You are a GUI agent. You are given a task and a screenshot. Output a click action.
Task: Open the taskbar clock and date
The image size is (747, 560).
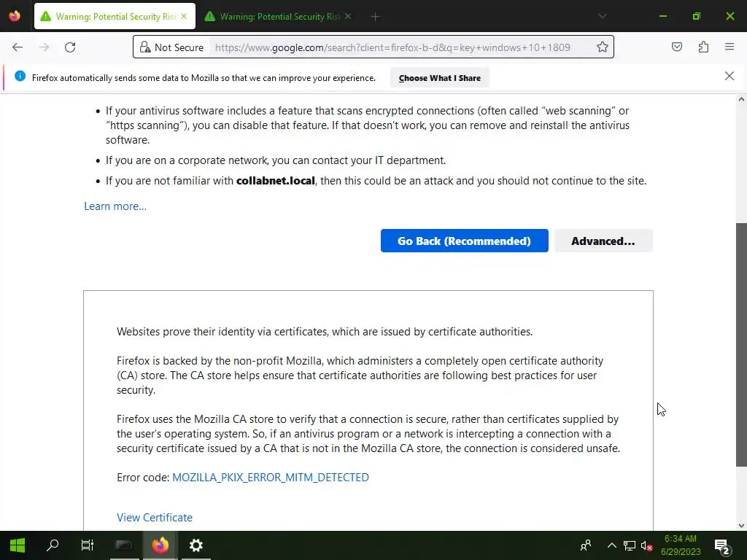pos(681,545)
